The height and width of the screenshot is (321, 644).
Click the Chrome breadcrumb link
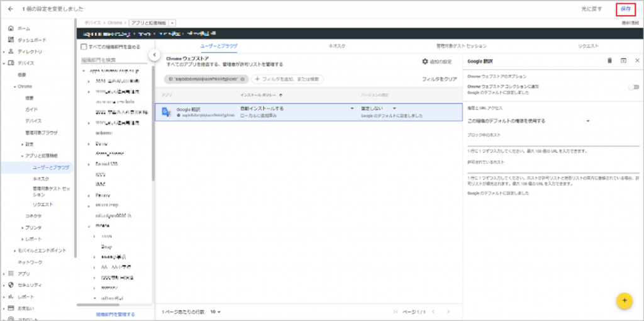[115, 23]
